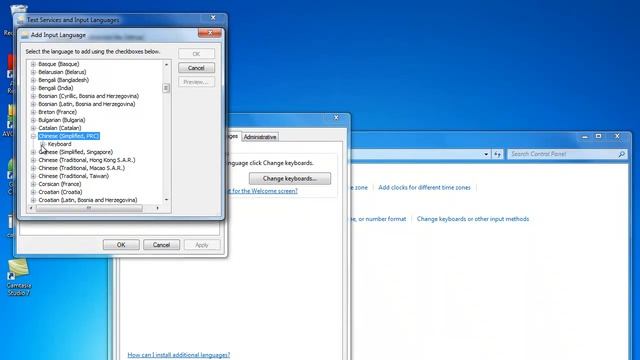Viewport: 640px width, 360px height.
Task: Click Apply in Text Services dialog
Action: click(202, 245)
